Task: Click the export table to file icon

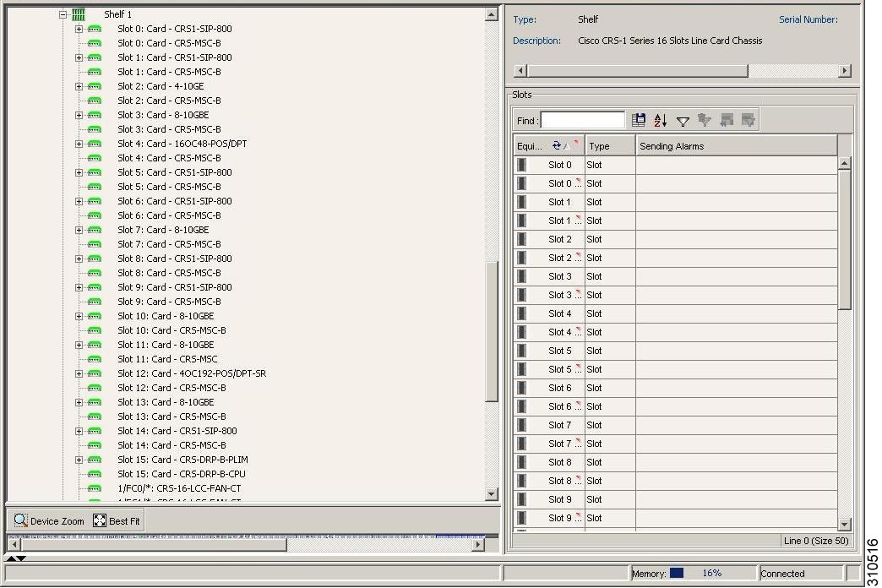Action: point(639,121)
